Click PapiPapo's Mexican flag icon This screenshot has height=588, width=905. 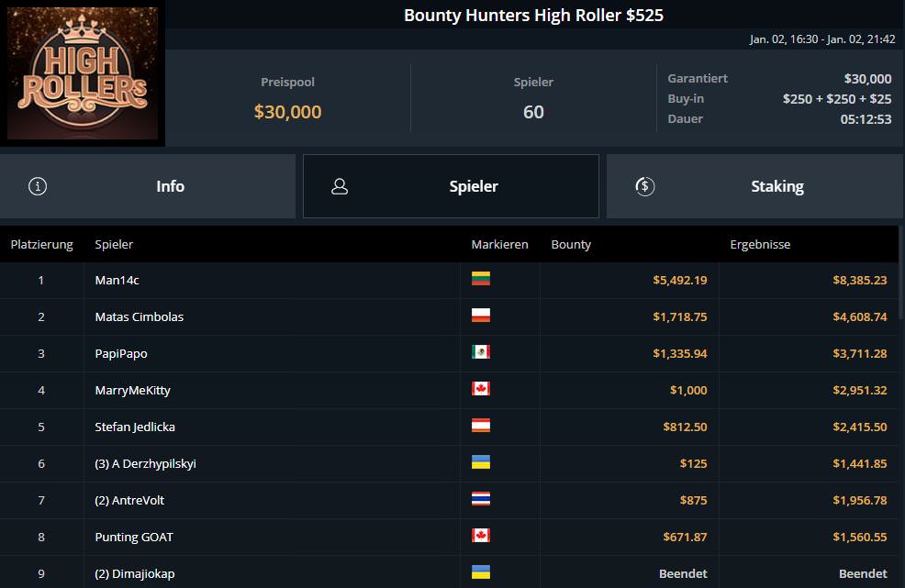coord(480,352)
